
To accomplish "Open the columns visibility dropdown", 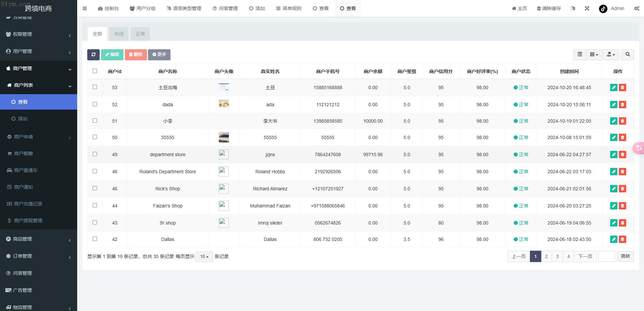I will click(x=594, y=55).
